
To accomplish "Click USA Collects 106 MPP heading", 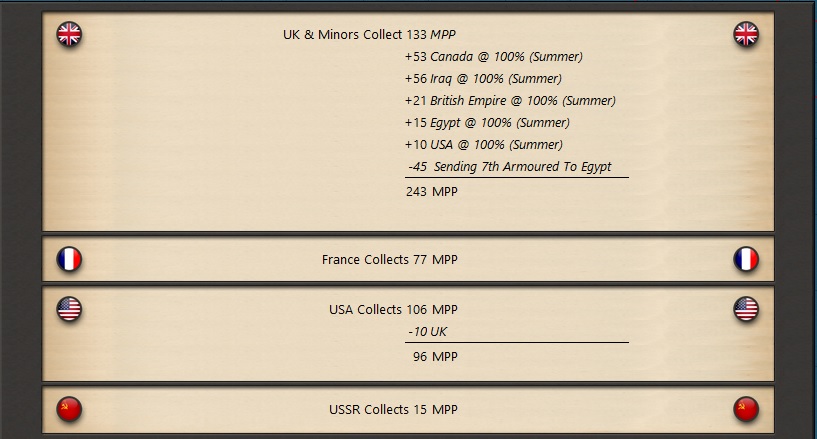I will point(393,310).
